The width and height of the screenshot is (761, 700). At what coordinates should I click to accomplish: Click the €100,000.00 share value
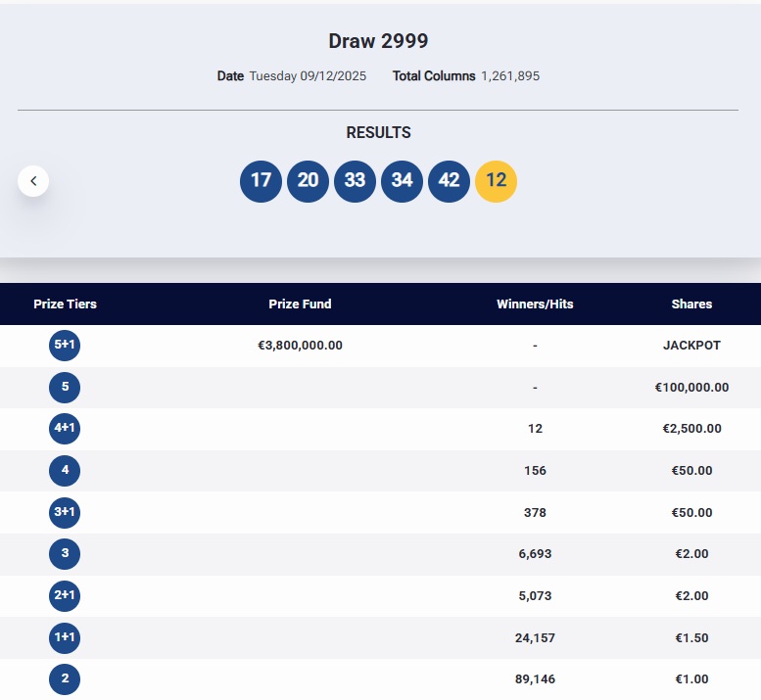[691, 388]
